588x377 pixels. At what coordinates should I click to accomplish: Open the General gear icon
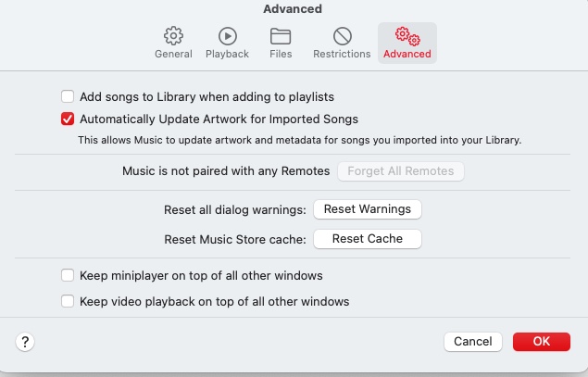(173, 36)
